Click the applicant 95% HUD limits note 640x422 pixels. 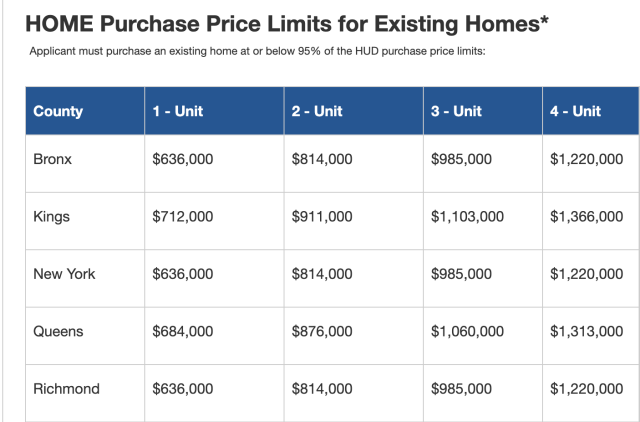click(x=257, y=51)
